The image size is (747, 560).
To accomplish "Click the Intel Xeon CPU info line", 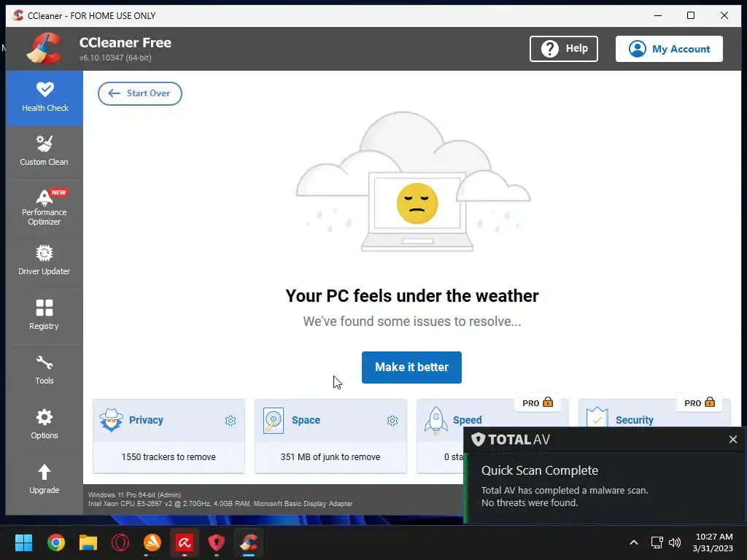I will tap(220, 503).
